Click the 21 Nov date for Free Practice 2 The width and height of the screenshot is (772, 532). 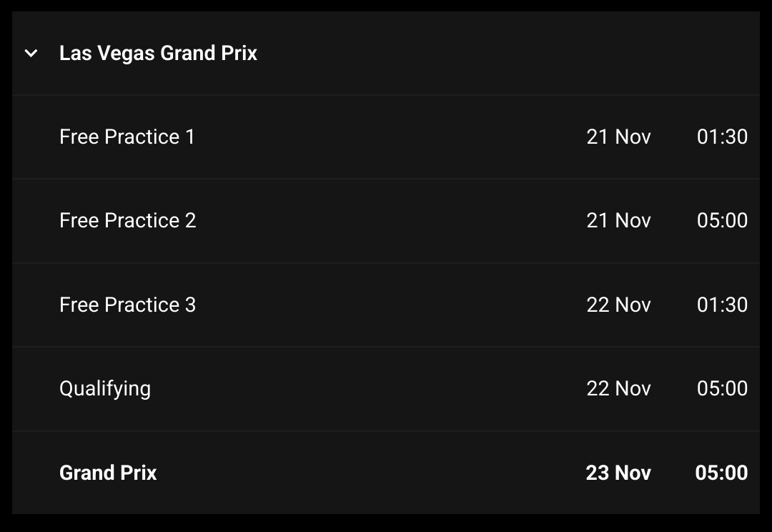618,220
